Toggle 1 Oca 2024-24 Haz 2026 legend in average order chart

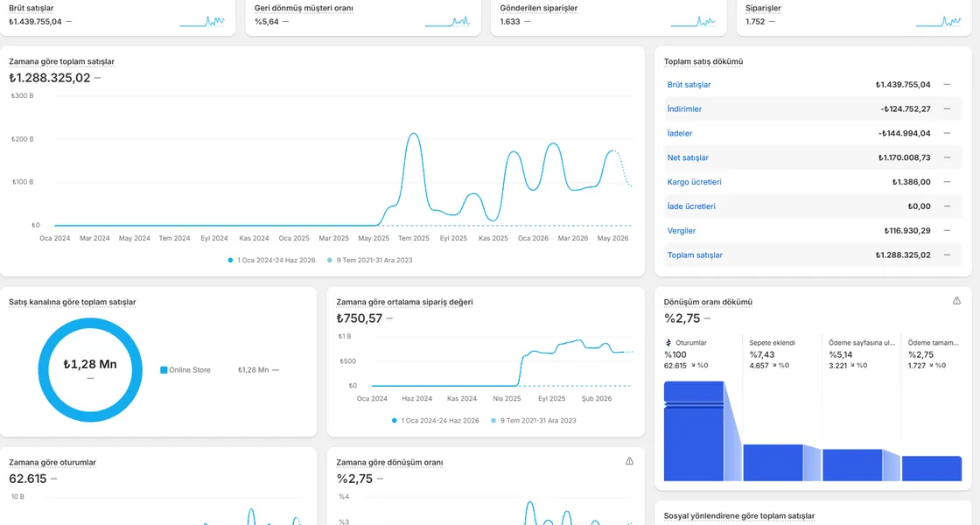coord(436,421)
